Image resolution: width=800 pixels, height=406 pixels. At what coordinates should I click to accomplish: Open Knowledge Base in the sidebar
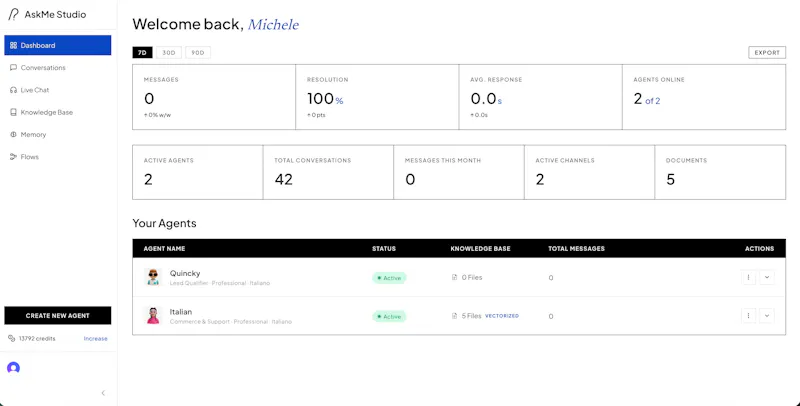58,112
